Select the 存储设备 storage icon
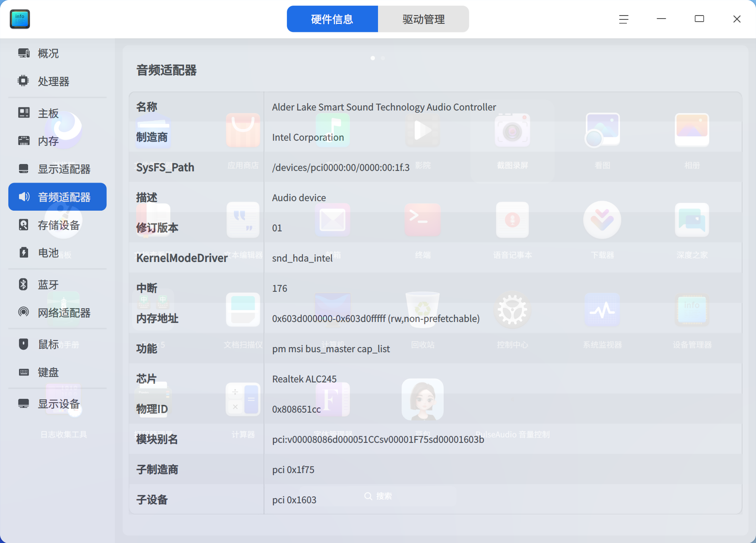Viewport: 756px width, 543px height. coord(24,224)
